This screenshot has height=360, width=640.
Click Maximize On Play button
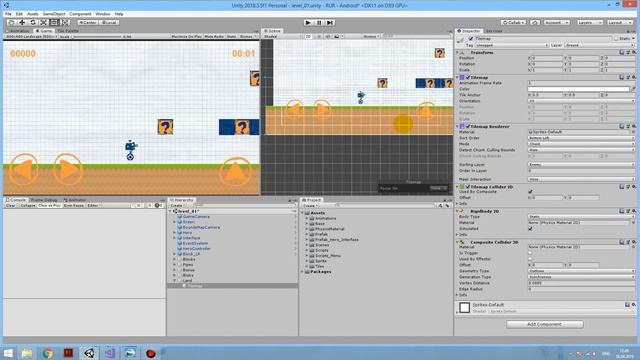click(187, 36)
